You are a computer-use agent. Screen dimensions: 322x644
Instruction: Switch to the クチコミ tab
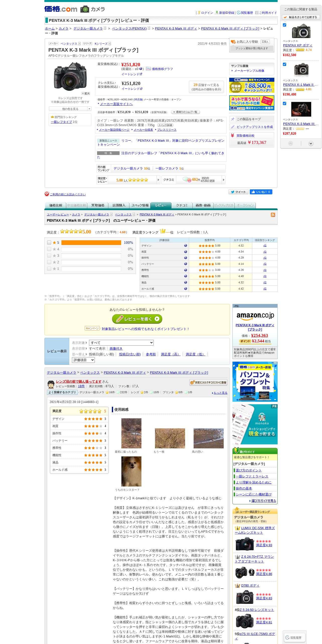(x=182, y=205)
